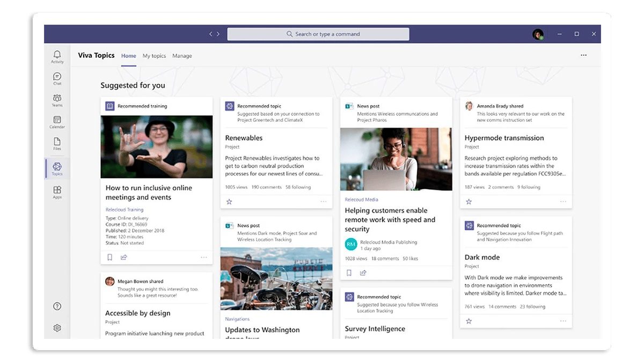Screen dimensions: 644x363
Task: Click the Suggested for you heading
Action: point(133,85)
